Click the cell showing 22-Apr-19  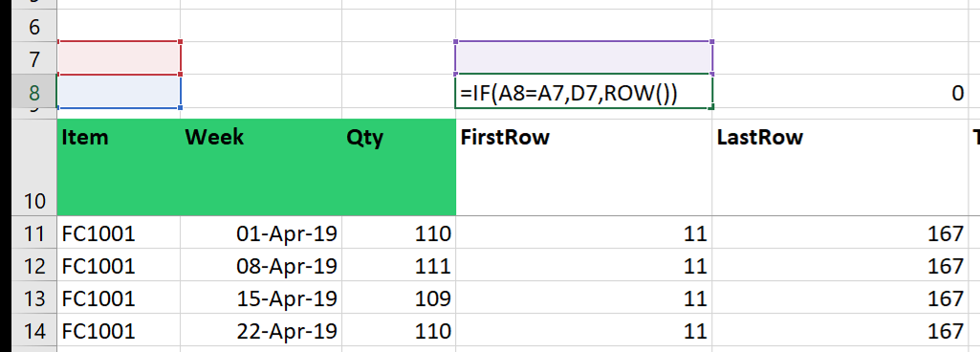coord(261,331)
